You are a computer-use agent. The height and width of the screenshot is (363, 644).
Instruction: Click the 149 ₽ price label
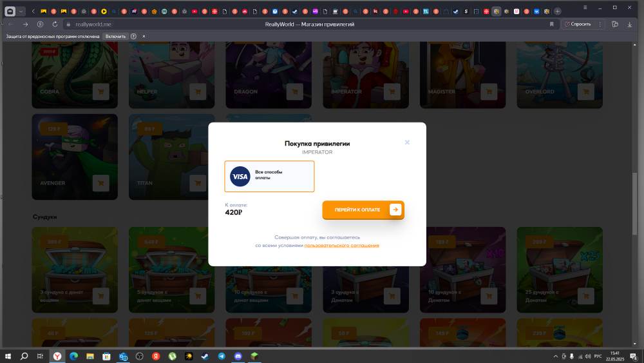(442, 333)
